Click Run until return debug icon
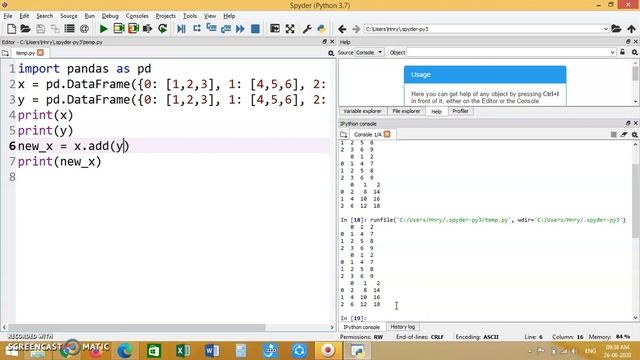Image resolution: width=640 pixels, height=360 pixels. click(226, 29)
